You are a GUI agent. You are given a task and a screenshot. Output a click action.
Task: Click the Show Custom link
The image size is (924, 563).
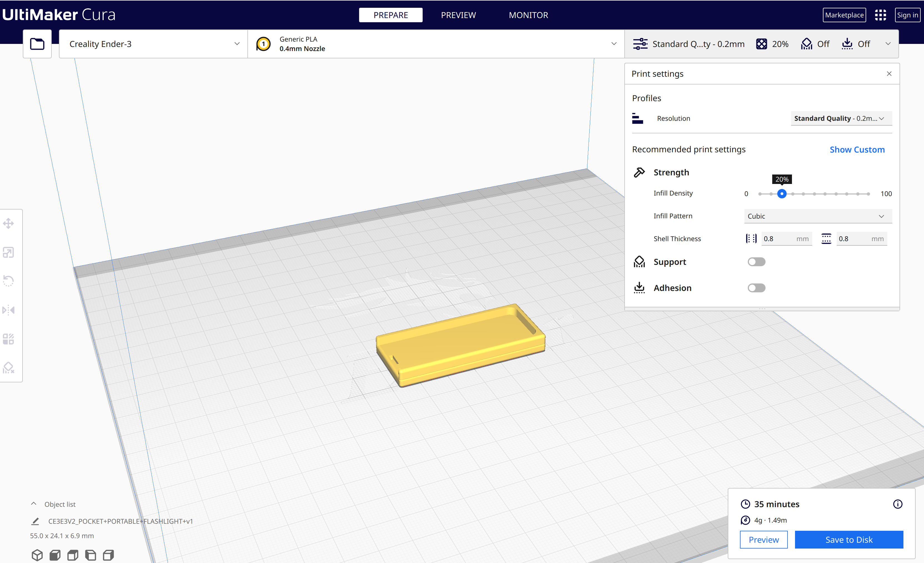click(x=857, y=150)
